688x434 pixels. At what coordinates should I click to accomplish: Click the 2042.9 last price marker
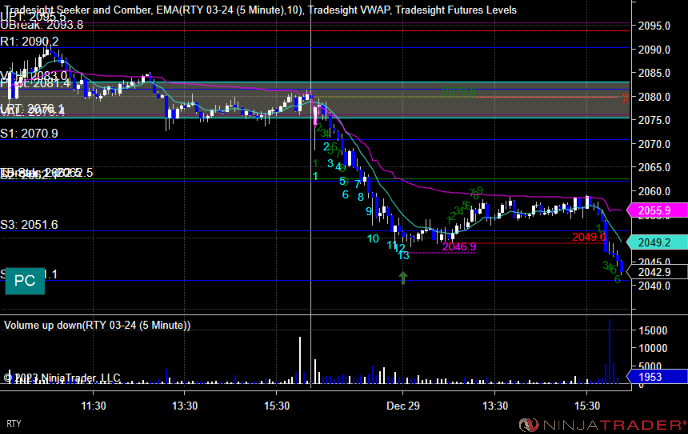(x=656, y=272)
